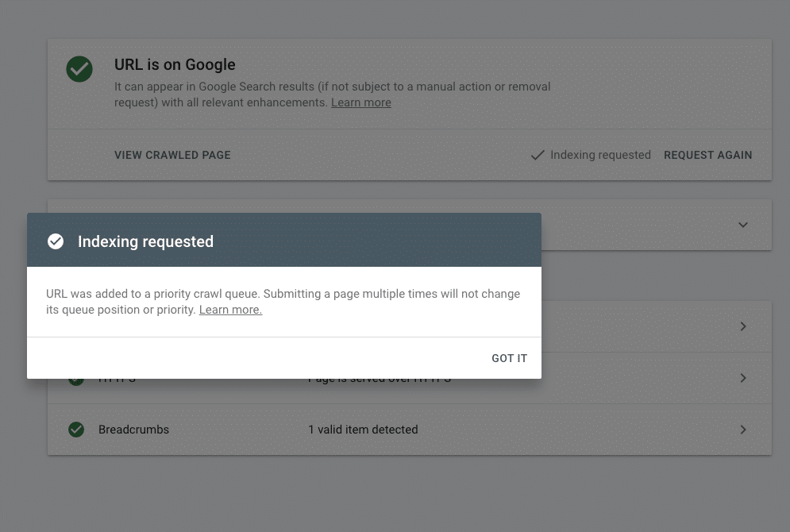
Task: Expand the HTTPS row right chevron
Action: pyautogui.click(x=742, y=378)
